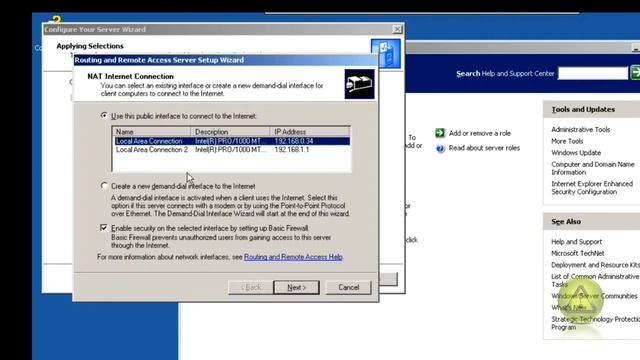Click the Configure Your Server wizard icon
The height and width of the screenshot is (360, 640).
pos(386,53)
